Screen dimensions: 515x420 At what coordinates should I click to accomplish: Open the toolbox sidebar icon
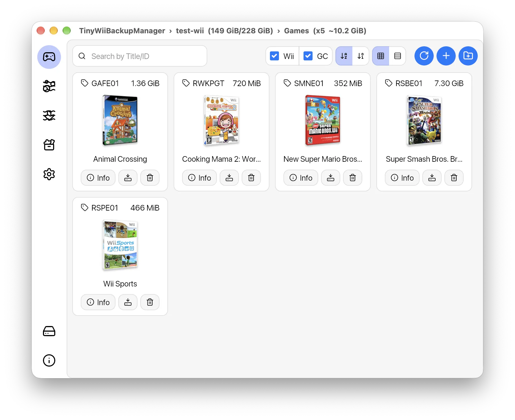49,145
